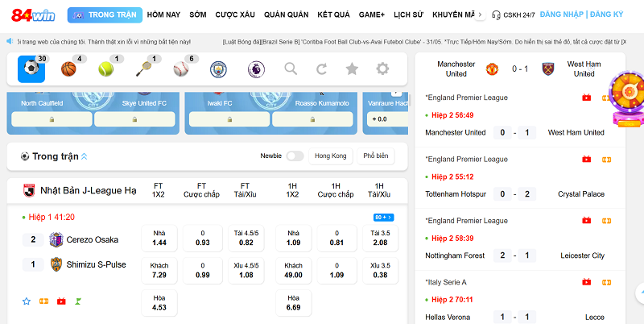The width and height of the screenshot is (644, 324).
Task: Click the lucky spin wheel icon
Action: [x=627, y=98]
